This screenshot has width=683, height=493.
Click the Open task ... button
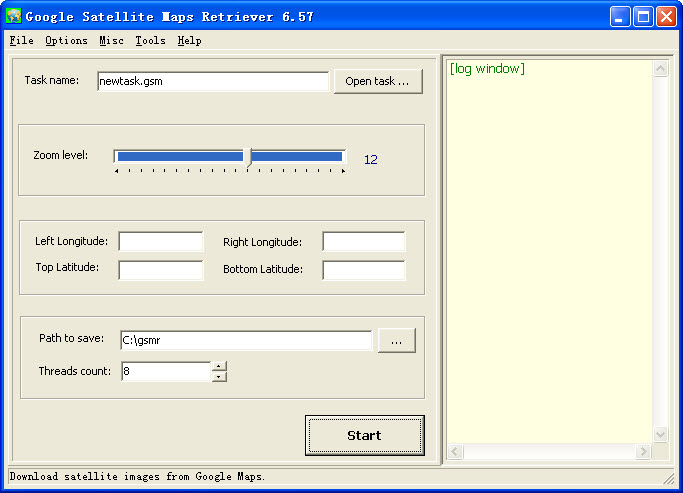pos(378,81)
